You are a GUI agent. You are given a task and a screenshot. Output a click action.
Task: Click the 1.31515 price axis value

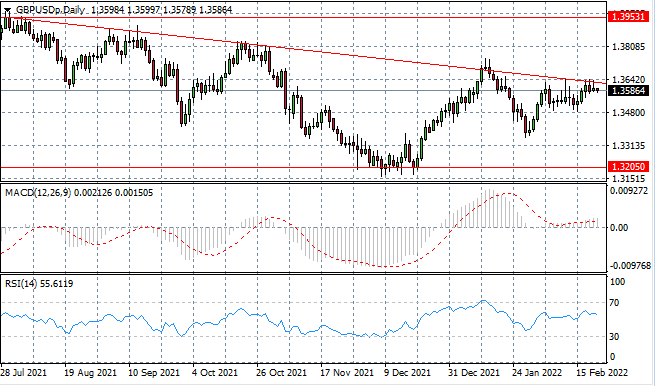628,179
